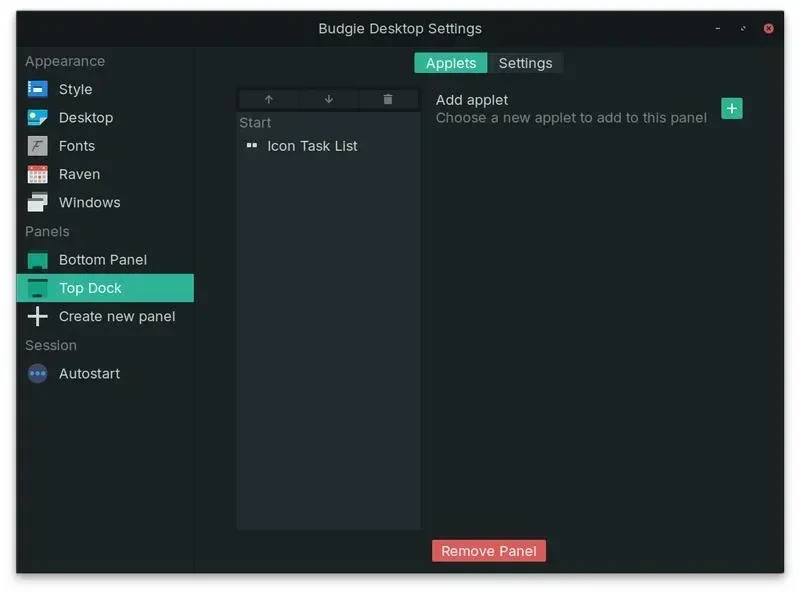Move applet up with arrow button

point(269,99)
